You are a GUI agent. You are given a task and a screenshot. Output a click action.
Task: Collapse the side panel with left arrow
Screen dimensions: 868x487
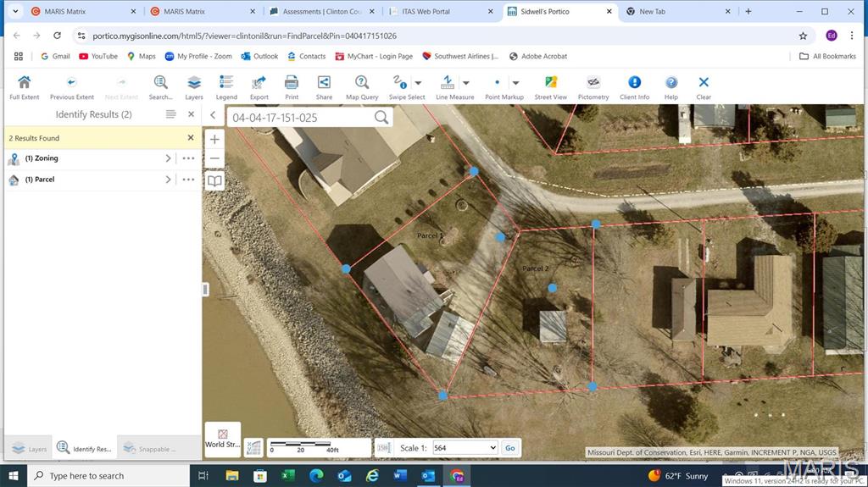click(x=213, y=115)
